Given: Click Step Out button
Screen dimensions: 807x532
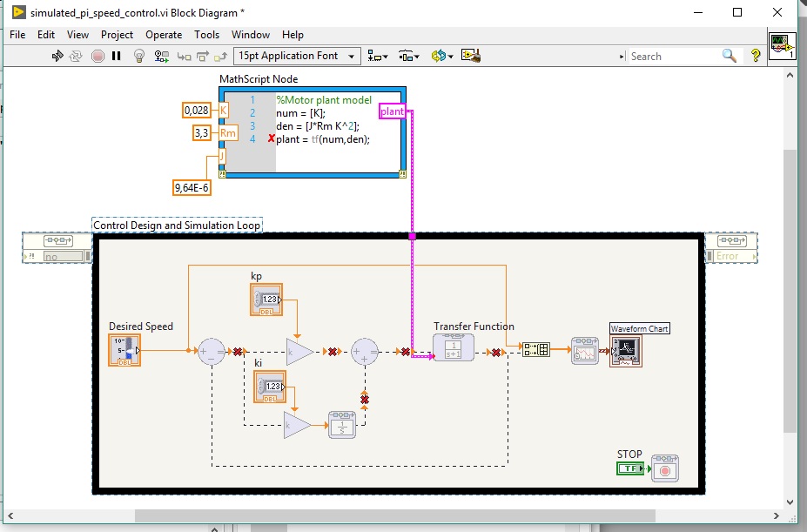Looking at the screenshot, I should tap(221, 56).
